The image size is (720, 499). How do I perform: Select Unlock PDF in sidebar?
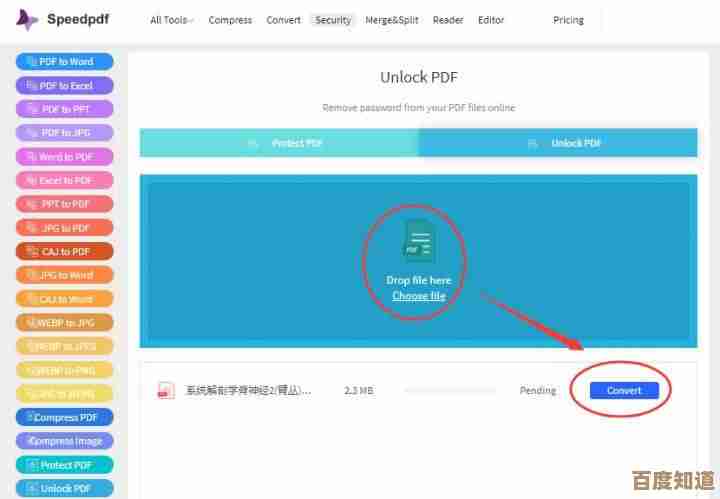65,488
